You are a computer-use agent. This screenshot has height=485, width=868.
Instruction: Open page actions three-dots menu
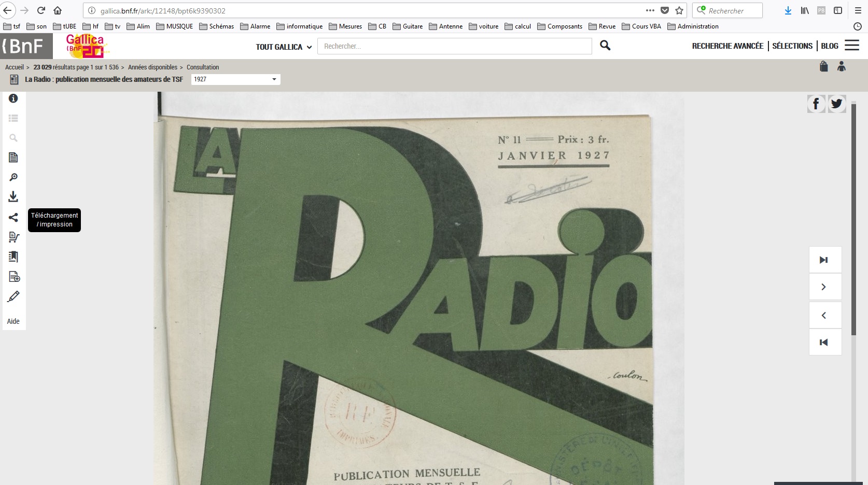pos(650,10)
